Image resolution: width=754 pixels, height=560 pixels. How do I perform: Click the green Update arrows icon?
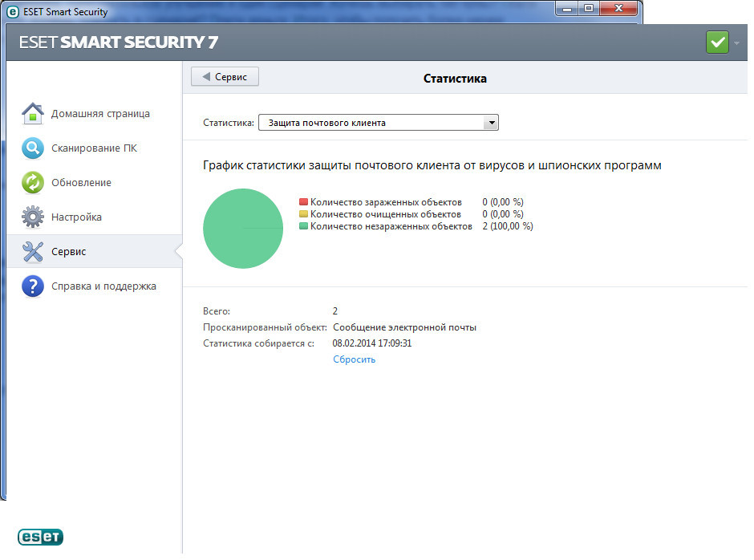(x=32, y=183)
